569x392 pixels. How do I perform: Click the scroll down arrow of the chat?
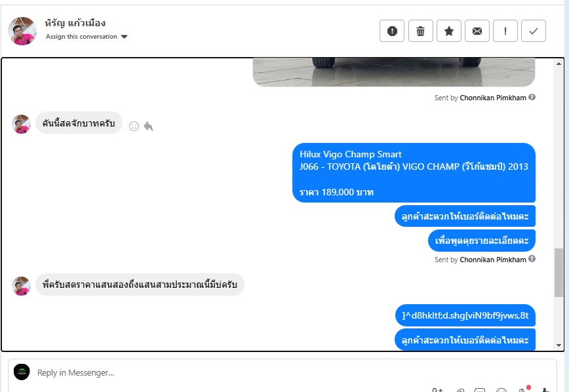pos(559,345)
